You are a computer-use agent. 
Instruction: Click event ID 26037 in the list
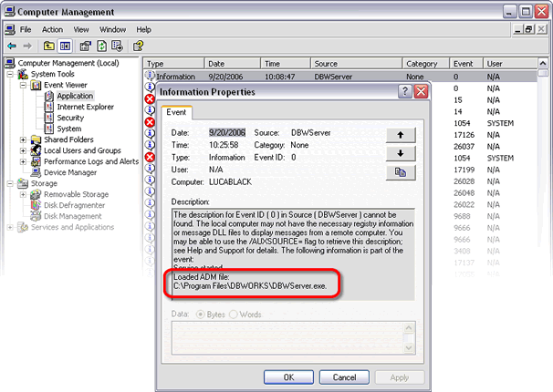pyautogui.click(x=464, y=147)
